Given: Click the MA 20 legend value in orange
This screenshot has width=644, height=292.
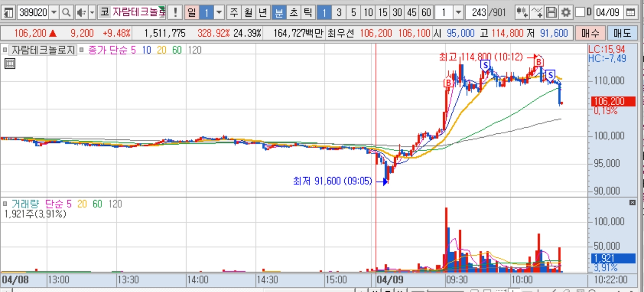Looking at the screenshot, I should tap(161, 50).
